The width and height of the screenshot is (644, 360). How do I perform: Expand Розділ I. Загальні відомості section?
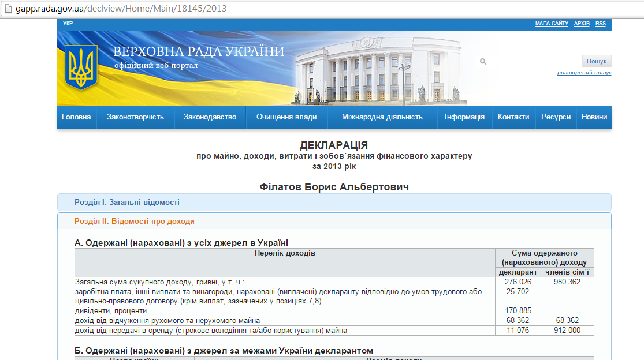(127, 202)
